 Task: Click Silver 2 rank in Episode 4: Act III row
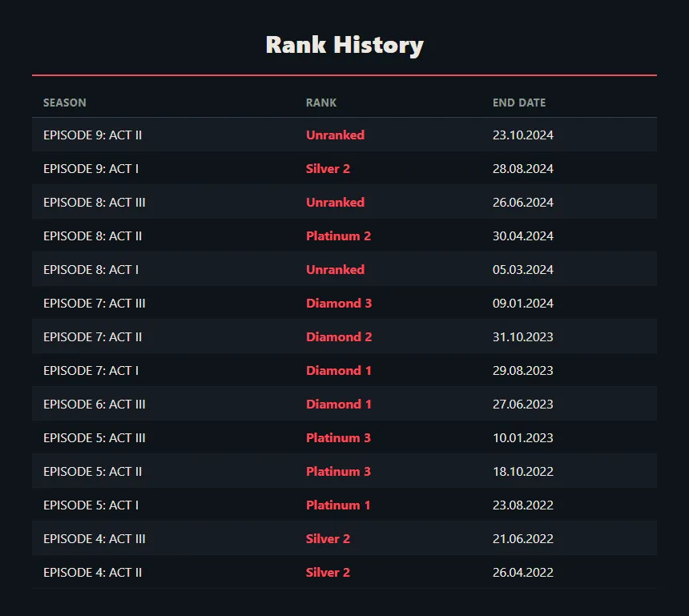pos(328,539)
